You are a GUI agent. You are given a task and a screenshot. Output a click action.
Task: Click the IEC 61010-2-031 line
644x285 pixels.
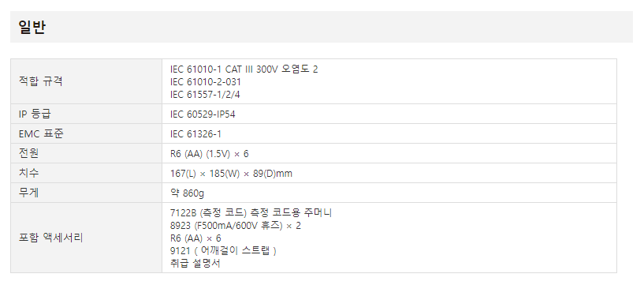[x=206, y=82]
